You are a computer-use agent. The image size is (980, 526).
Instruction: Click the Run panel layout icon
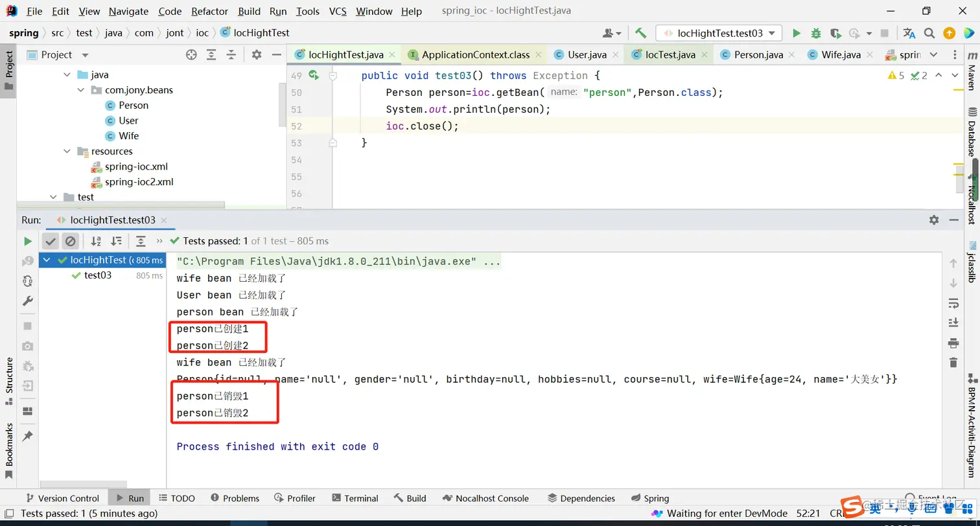27,411
